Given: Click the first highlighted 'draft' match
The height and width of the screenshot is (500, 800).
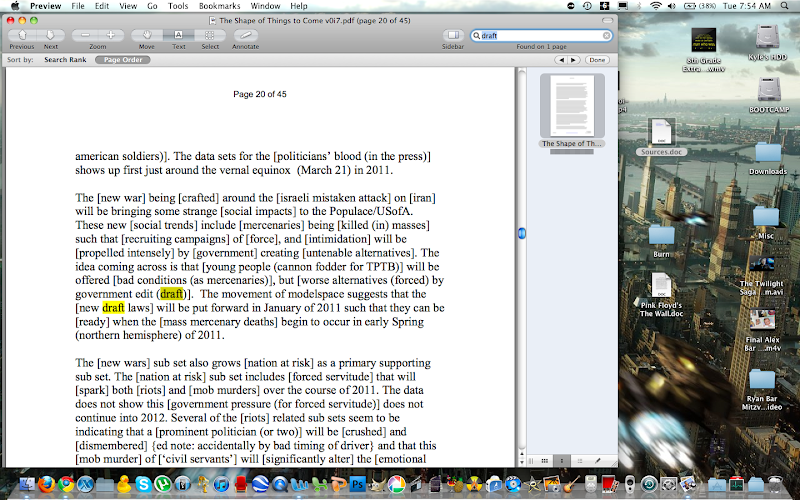Looking at the screenshot, I should click(x=171, y=294).
